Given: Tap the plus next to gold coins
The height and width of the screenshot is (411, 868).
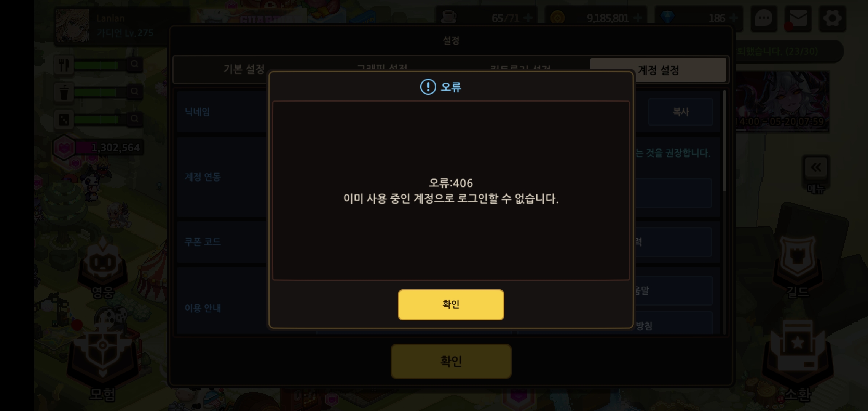Looking at the screenshot, I should point(638,18).
